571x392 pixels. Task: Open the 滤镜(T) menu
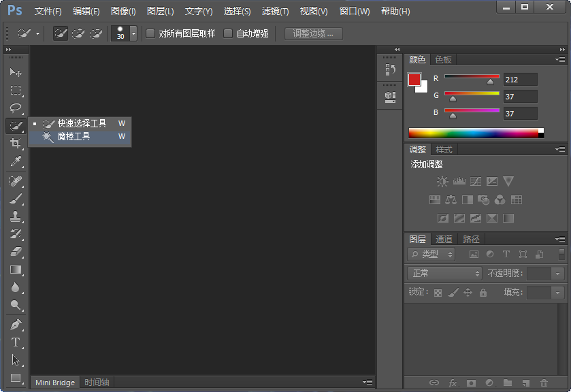point(276,12)
